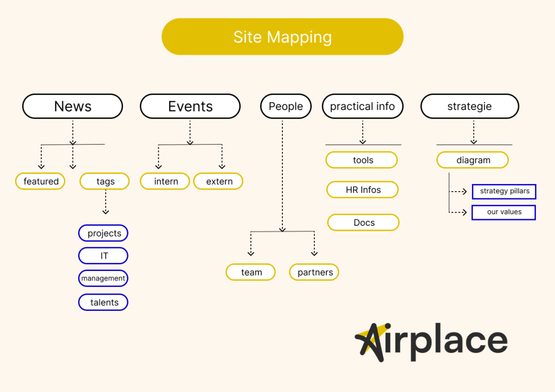The image size is (555, 392).
Task: Expand the diagram node
Action: pyautogui.click(x=473, y=160)
